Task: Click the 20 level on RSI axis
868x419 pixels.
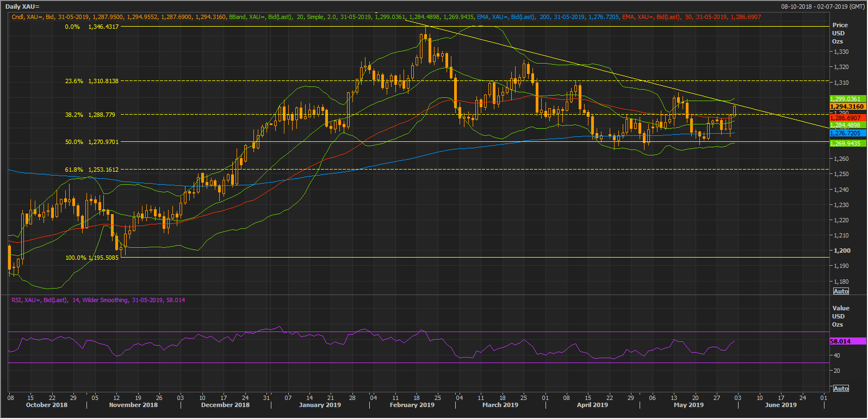Action: tap(837, 371)
